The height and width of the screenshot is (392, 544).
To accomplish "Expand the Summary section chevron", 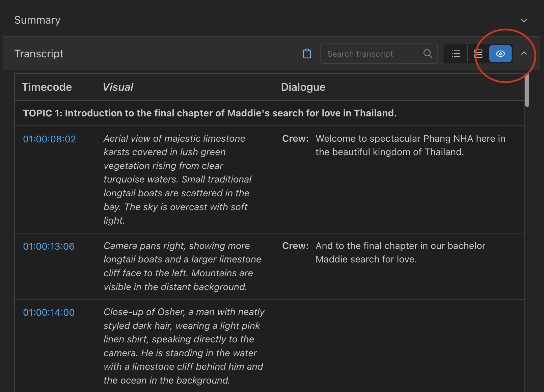I will pyautogui.click(x=524, y=21).
